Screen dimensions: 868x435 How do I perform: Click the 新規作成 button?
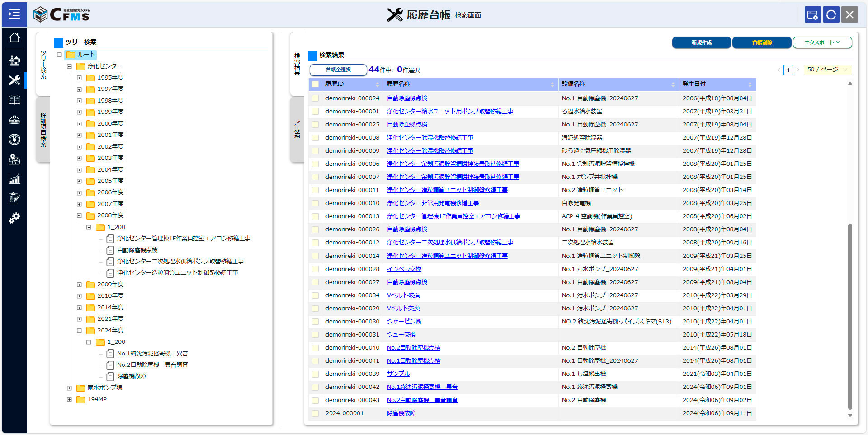tap(701, 42)
